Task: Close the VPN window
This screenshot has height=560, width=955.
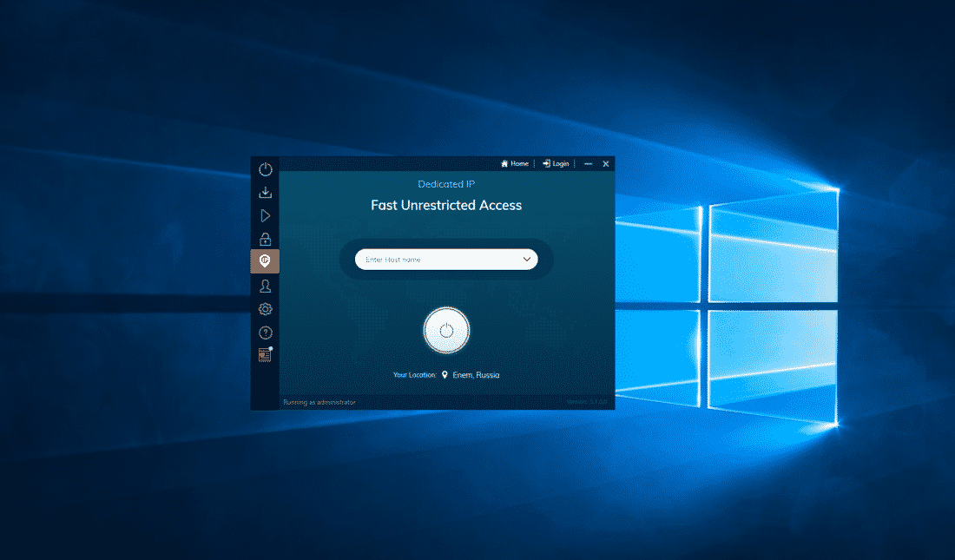Action: [606, 164]
